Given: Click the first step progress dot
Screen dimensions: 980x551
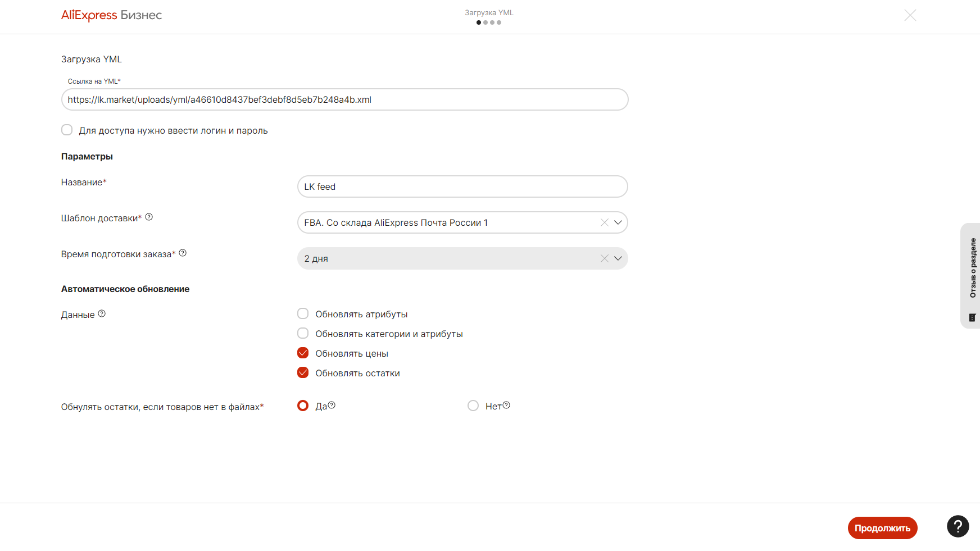Looking at the screenshot, I should point(479,22).
